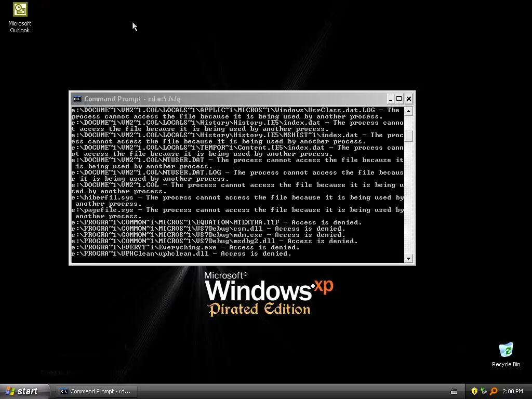This screenshot has height=399, width=532.
Task: Click the keyboard language bar icon in taskbar
Action: 454,392
